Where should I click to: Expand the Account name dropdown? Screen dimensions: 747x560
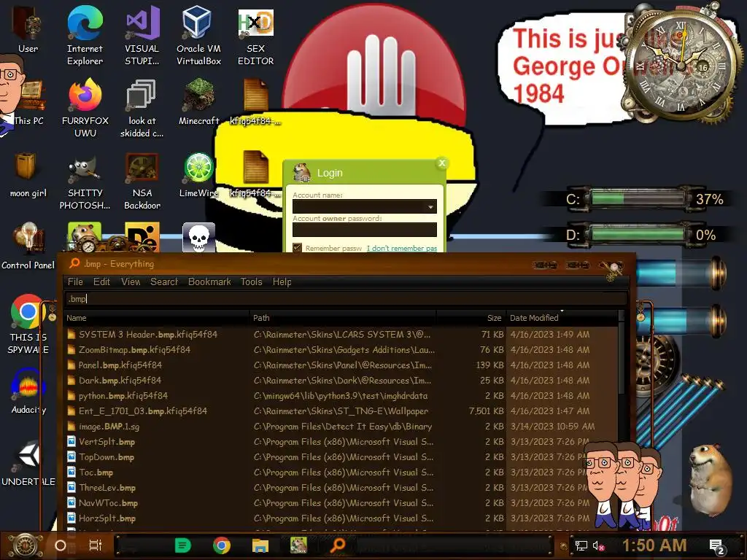pyautogui.click(x=430, y=206)
